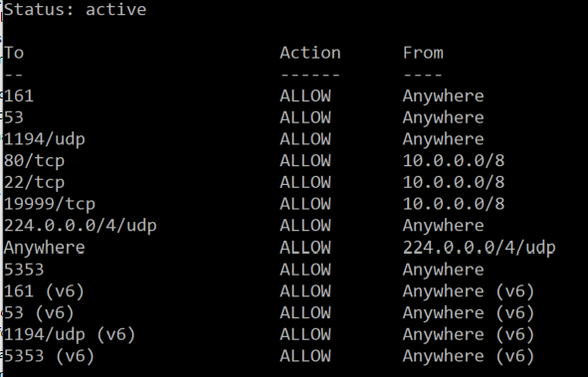Select port 161 in the first rule
Image resolution: width=588 pixels, height=377 pixels.
[x=19, y=95]
